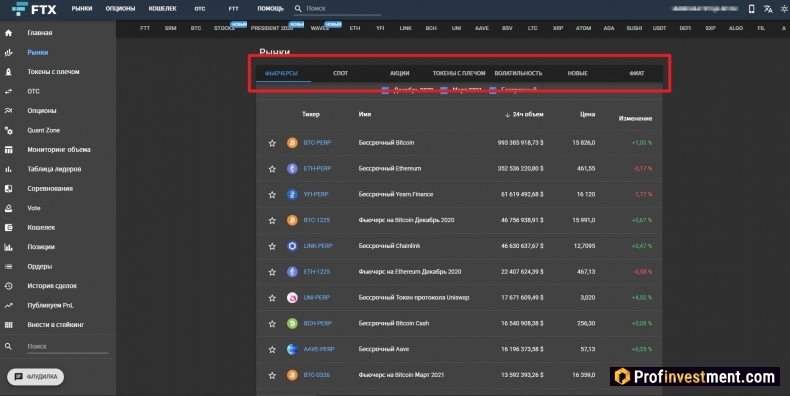790x396 pixels.
Task: Select SUSHI in the top ticker bar
Action: pos(634,28)
